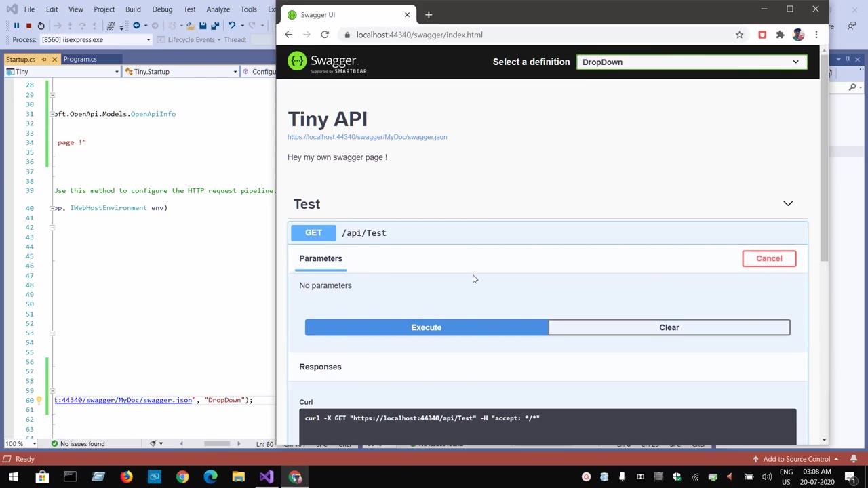This screenshot has width=868, height=488.
Task: Click the Save All toolbar icon
Action: coord(215,26)
